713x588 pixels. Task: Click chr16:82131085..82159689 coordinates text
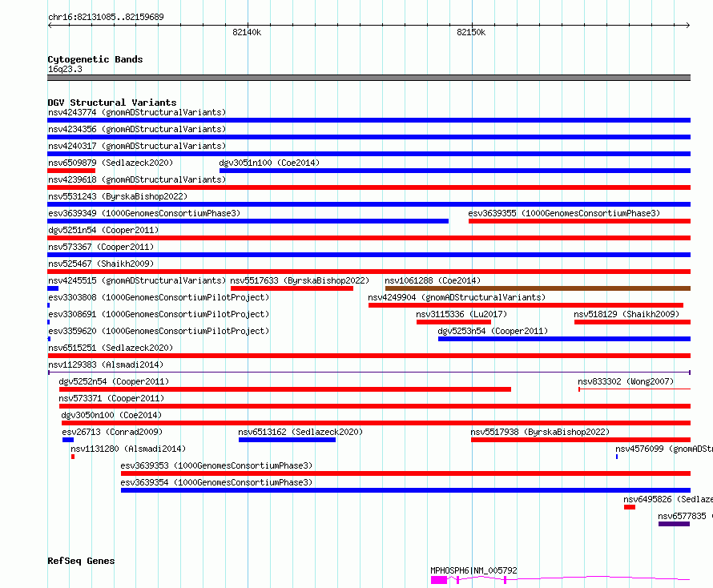point(106,17)
